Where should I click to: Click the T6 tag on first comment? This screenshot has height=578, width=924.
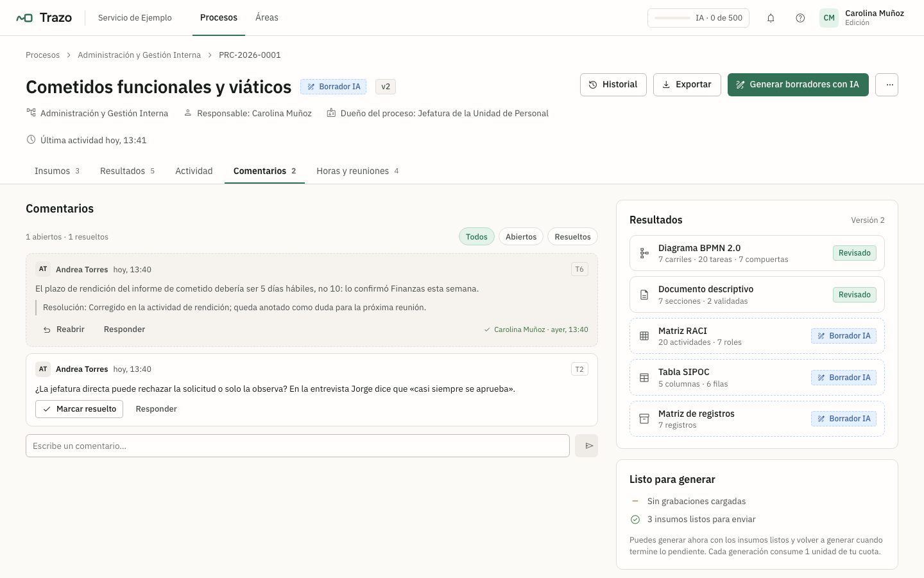(579, 269)
